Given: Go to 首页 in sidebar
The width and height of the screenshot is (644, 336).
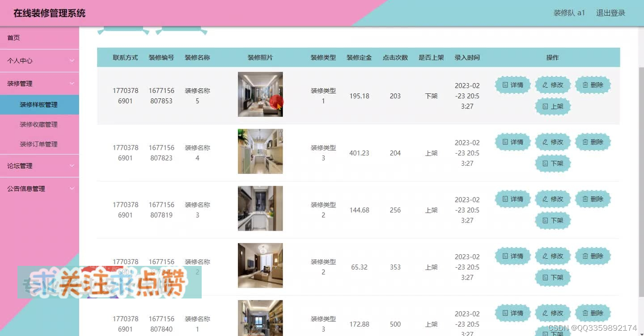Looking at the screenshot, I should 39,38.
